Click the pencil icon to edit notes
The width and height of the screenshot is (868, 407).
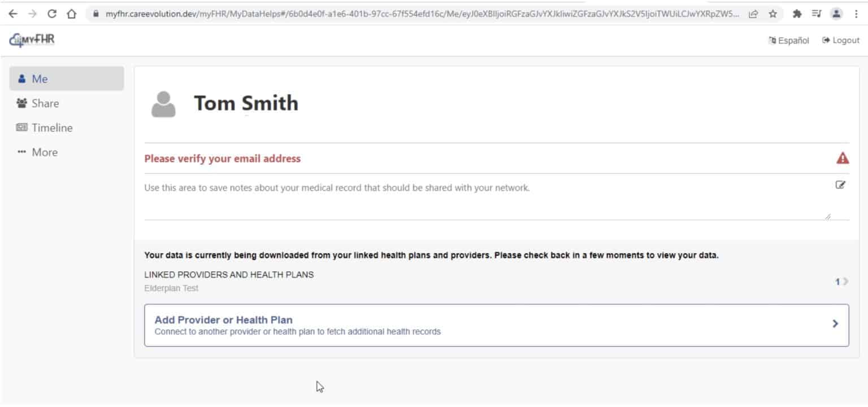coord(841,184)
